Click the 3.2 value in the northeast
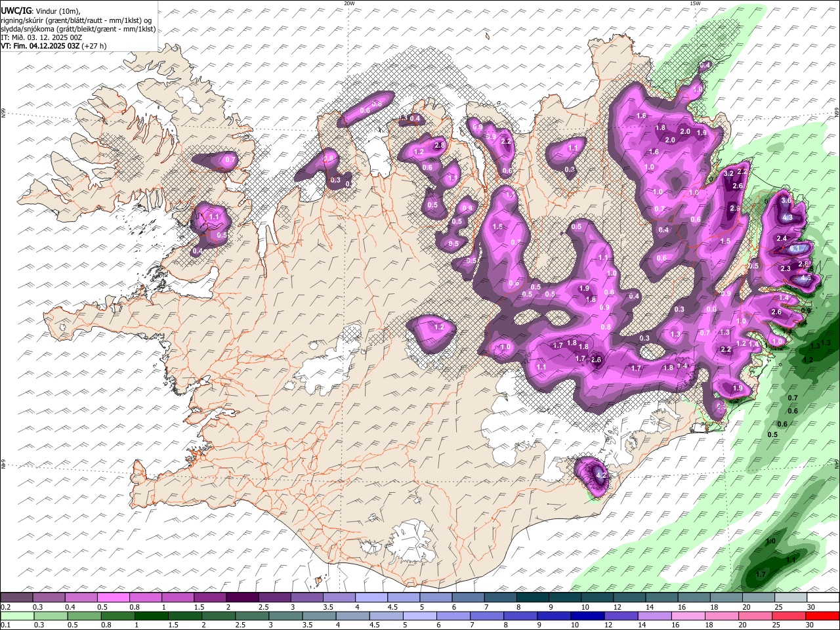 (x=728, y=174)
